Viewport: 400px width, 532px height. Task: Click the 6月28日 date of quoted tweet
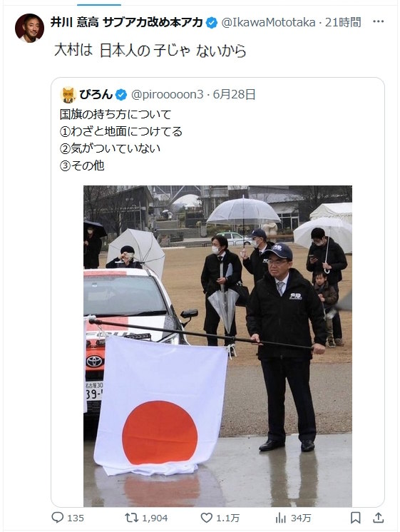(234, 94)
